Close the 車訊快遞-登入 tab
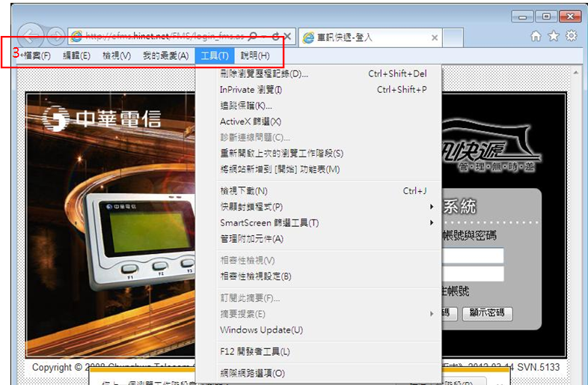Viewport: 588px width, 385px height. click(x=434, y=37)
